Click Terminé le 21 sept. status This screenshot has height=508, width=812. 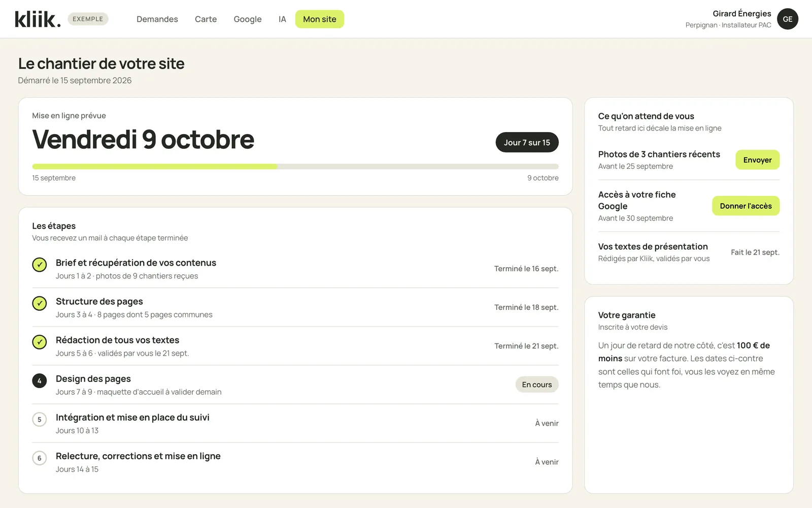tap(526, 346)
